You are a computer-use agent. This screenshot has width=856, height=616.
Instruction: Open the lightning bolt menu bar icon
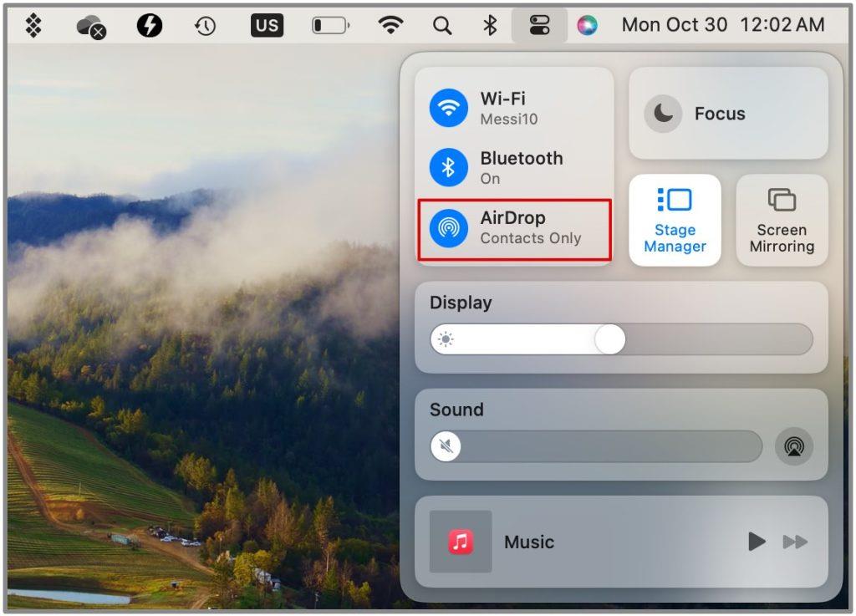(149, 25)
